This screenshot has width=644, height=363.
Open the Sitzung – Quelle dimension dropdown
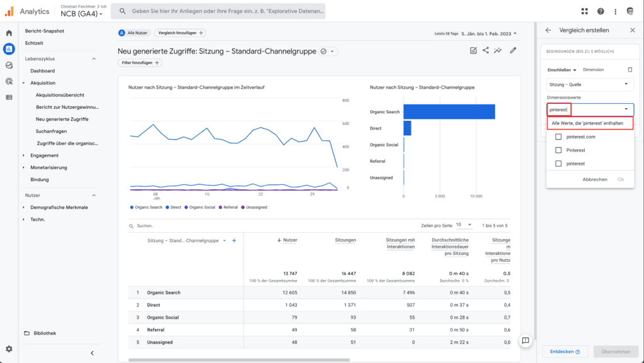click(590, 84)
